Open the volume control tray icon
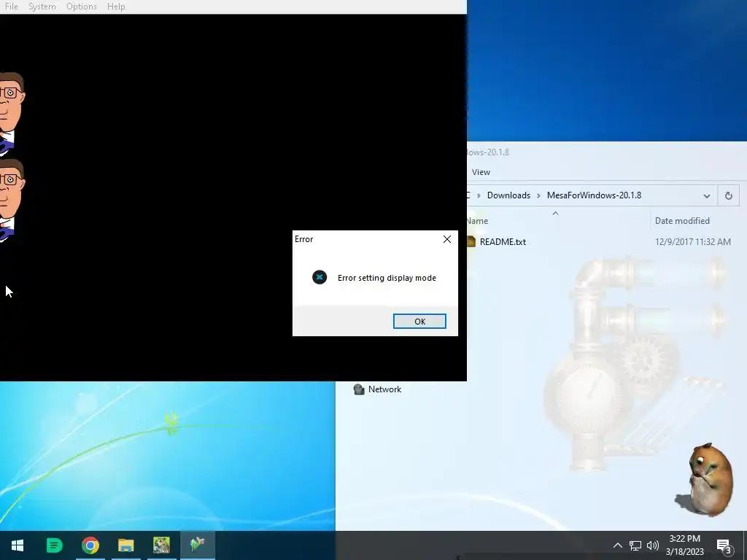 pos(653,545)
